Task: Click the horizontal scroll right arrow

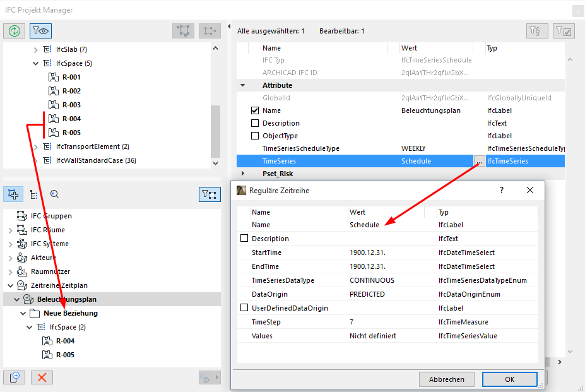Action: point(559,362)
